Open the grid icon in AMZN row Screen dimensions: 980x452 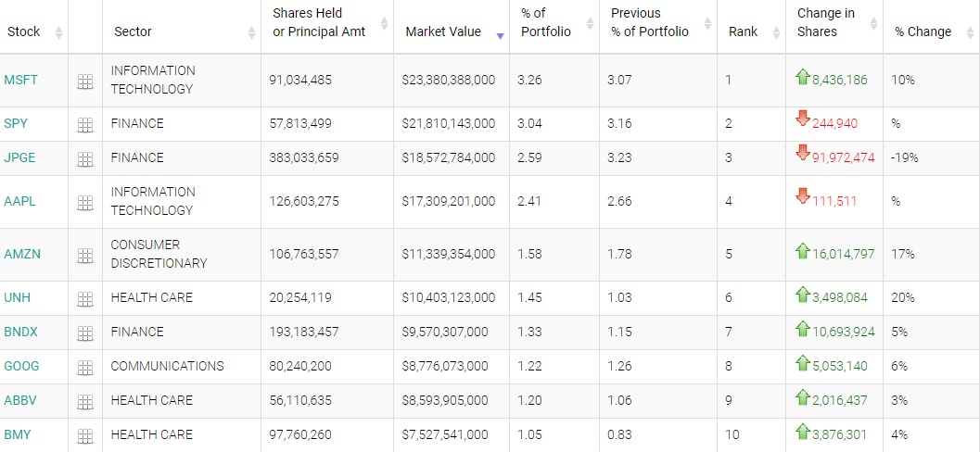click(x=85, y=255)
